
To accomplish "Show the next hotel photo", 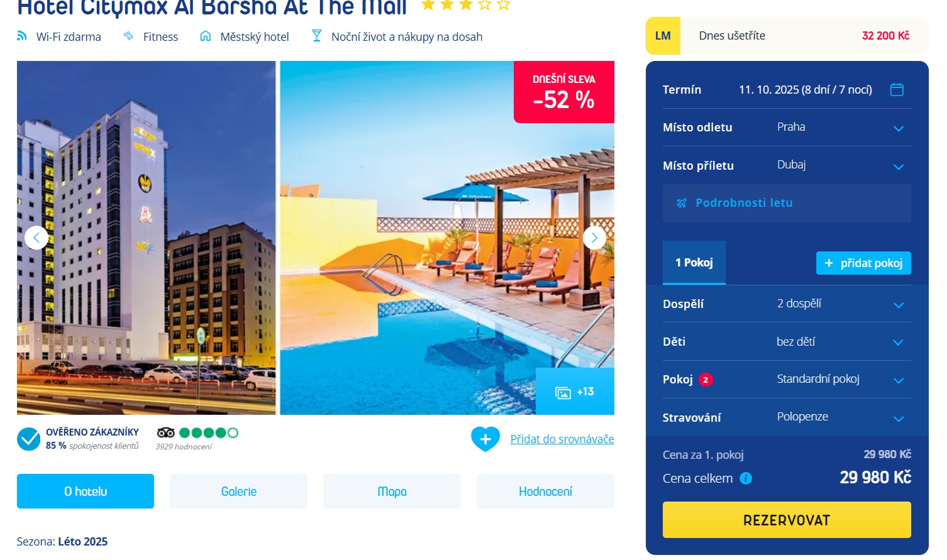I will [594, 238].
